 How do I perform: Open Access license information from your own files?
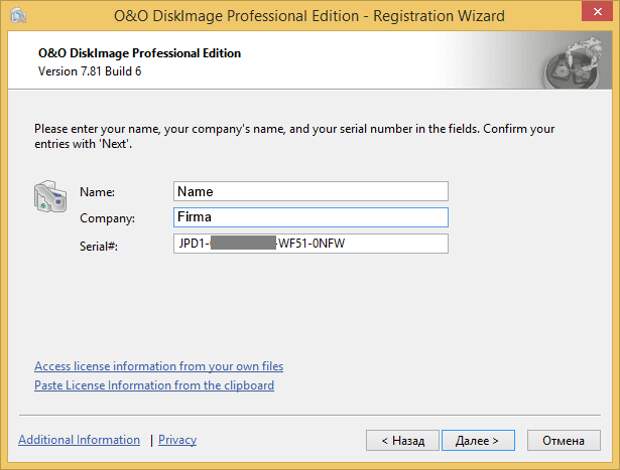tap(159, 366)
